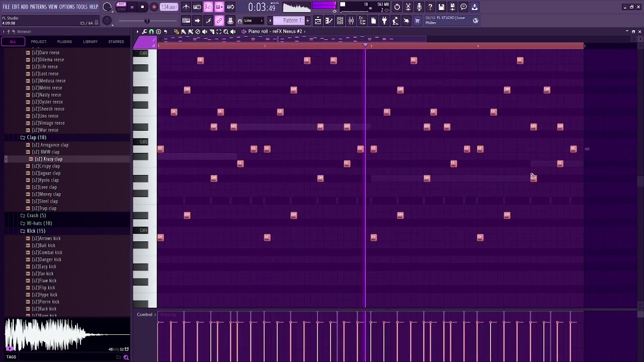Select the Delete tool in piano roll
Viewport: 644px width, 362px height.
tap(198, 32)
